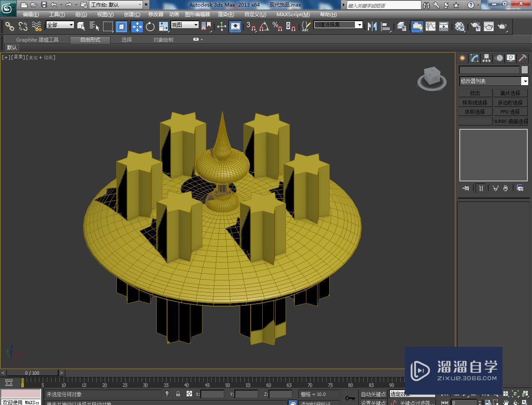Image resolution: width=532 pixels, height=405 pixels.
Task: Open Rendered Frame Window icon
Action: tap(489, 27)
